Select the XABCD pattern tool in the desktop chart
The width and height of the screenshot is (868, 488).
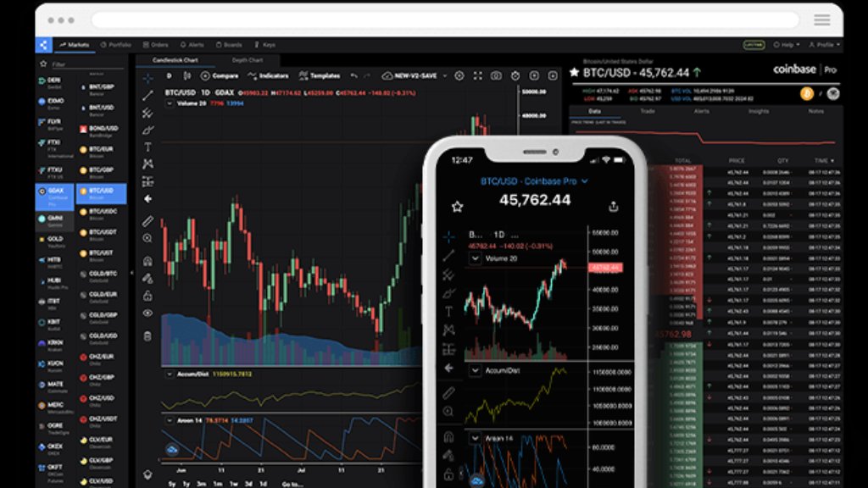click(147, 164)
